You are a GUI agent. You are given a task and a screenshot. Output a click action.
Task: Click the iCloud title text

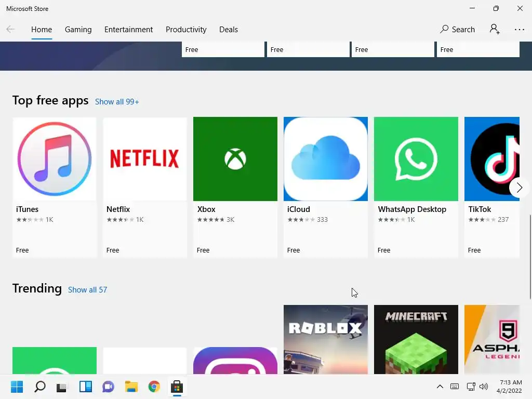(x=299, y=209)
